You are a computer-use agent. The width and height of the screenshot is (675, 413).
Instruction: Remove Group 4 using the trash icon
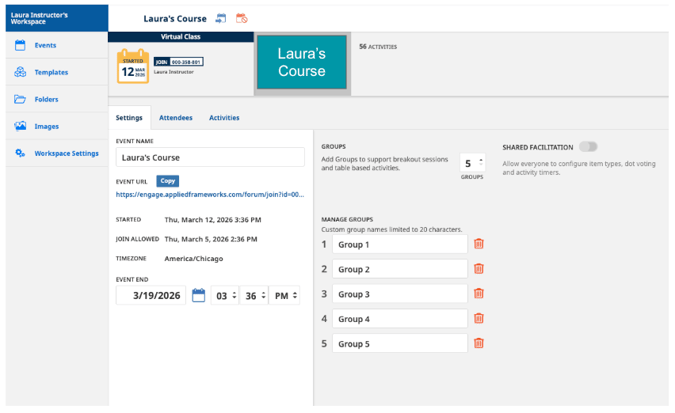[x=478, y=319]
